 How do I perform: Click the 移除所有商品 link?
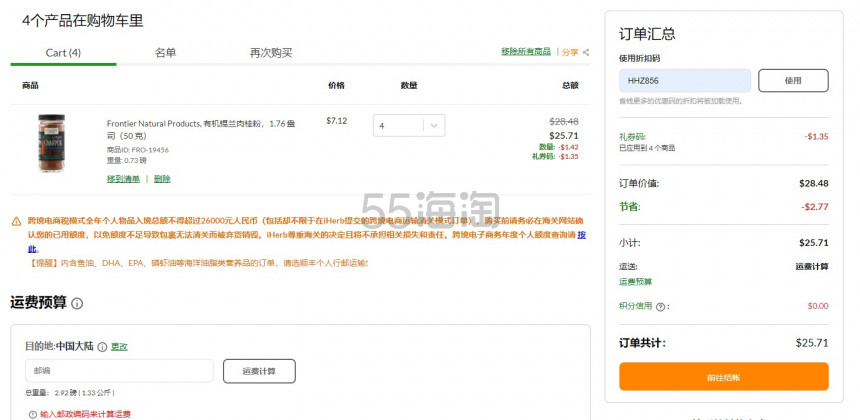(525, 52)
